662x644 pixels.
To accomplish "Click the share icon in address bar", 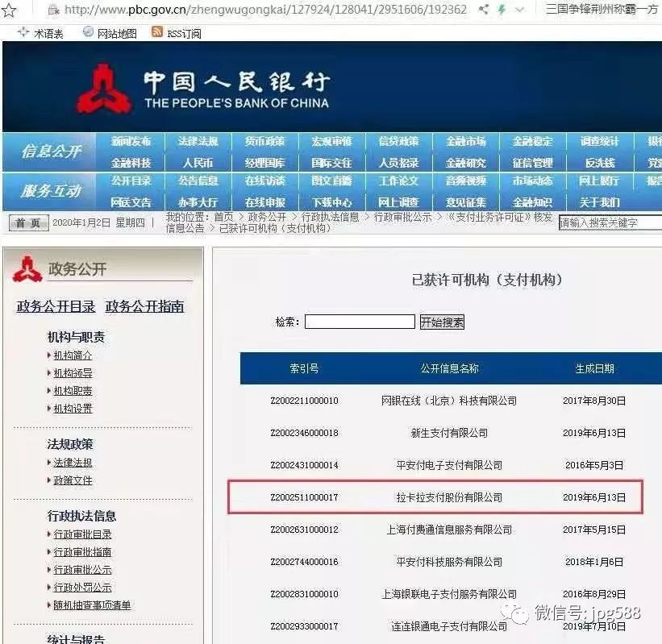I will tap(484, 10).
